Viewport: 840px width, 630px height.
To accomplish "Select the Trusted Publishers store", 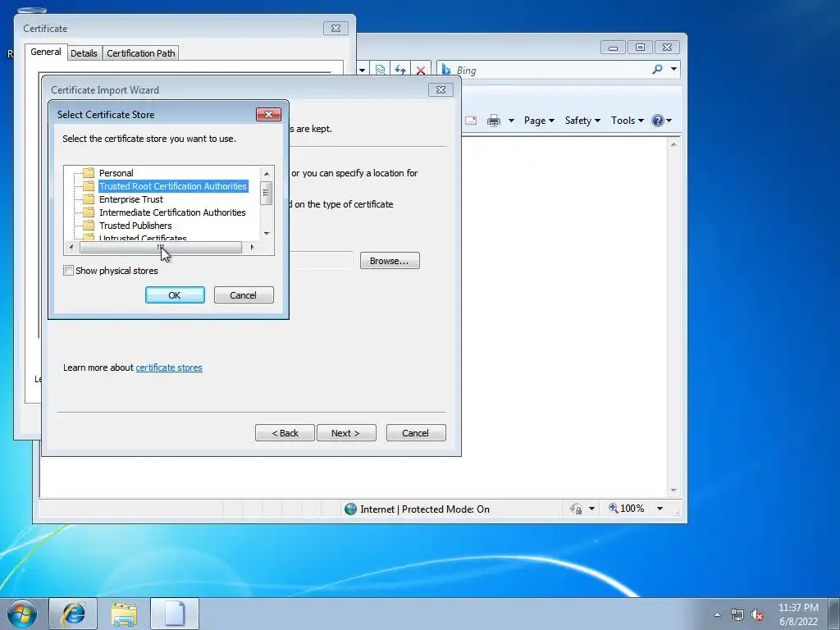I will [x=135, y=226].
